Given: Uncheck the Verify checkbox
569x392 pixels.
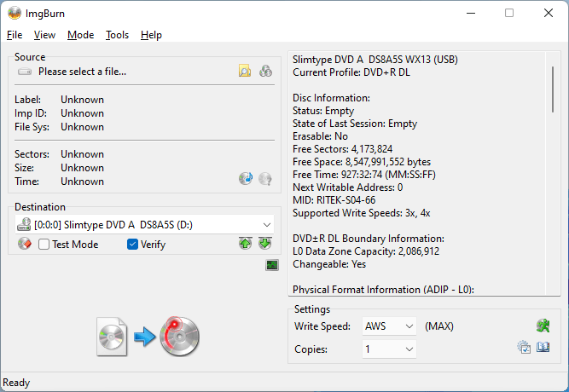Looking at the screenshot, I should pos(132,245).
